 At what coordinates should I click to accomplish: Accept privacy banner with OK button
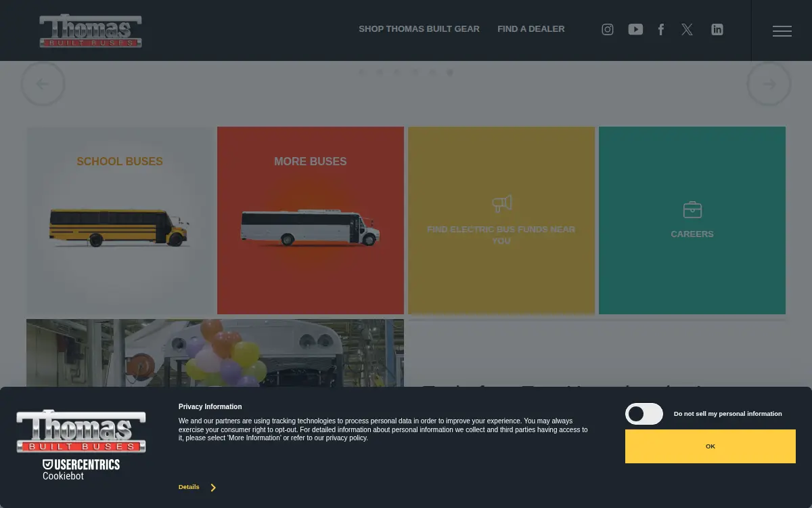pos(710,446)
